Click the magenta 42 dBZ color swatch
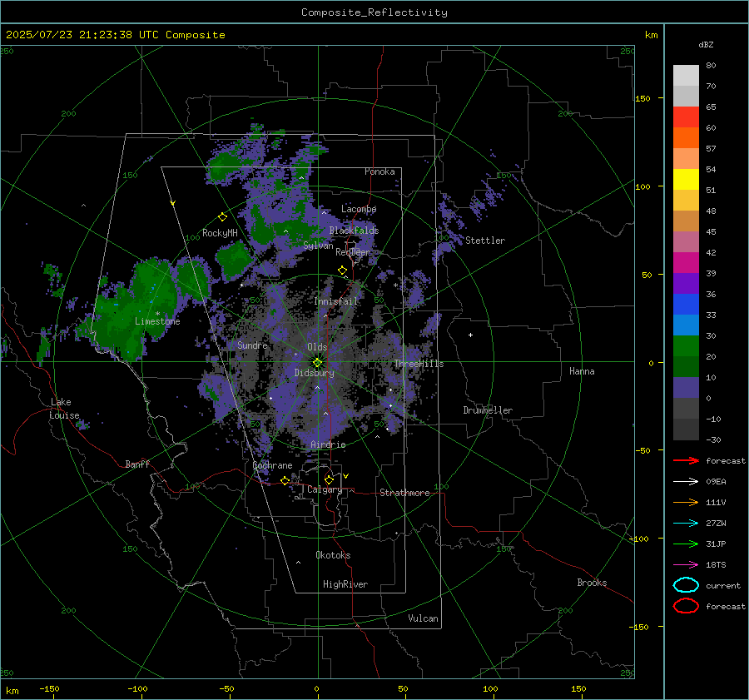The width and height of the screenshot is (749, 700). point(686,262)
